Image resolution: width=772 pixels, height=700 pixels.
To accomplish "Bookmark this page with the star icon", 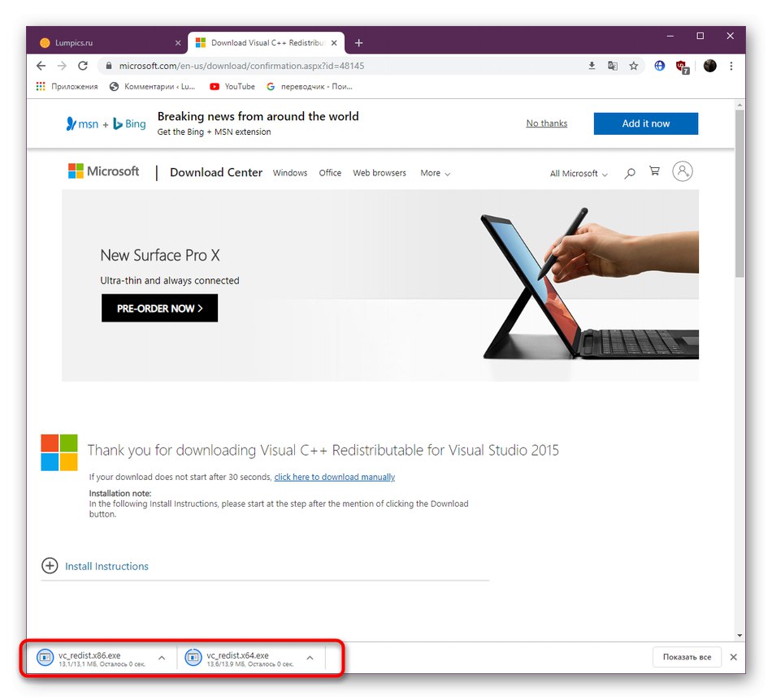I will (634, 66).
